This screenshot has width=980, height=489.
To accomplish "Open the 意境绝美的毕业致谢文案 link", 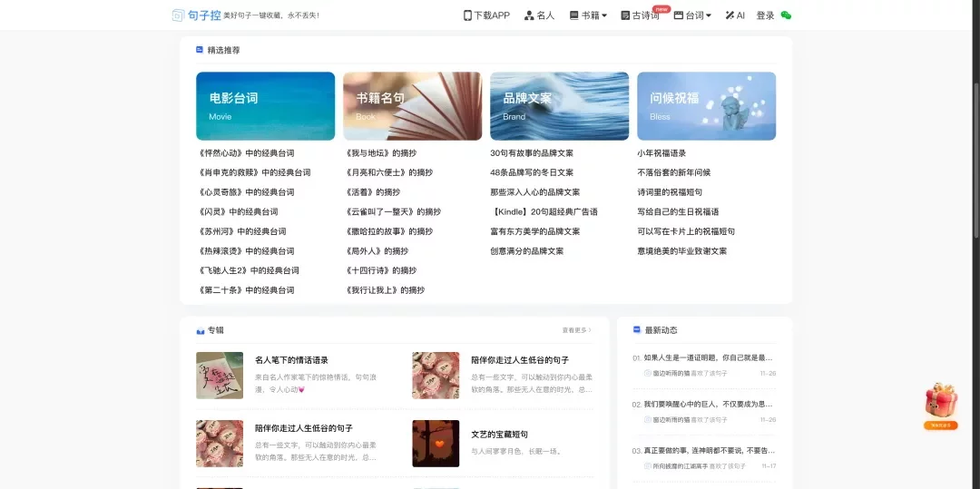I will [x=681, y=251].
